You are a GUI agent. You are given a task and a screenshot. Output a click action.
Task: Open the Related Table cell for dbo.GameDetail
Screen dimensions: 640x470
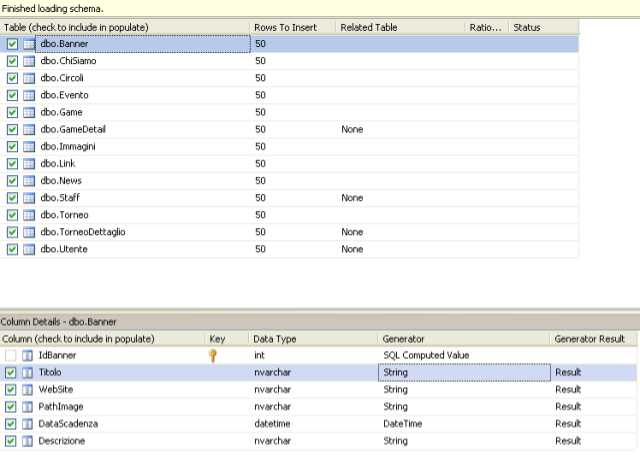click(x=400, y=129)
